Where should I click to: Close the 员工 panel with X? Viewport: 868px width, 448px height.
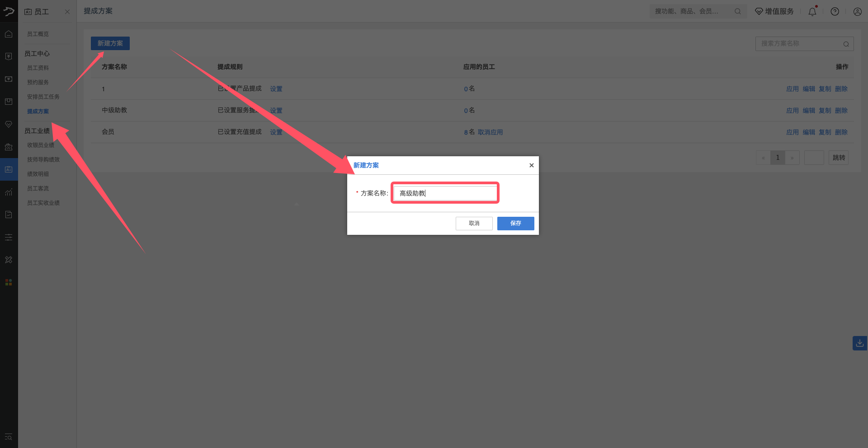pos(67,12)
